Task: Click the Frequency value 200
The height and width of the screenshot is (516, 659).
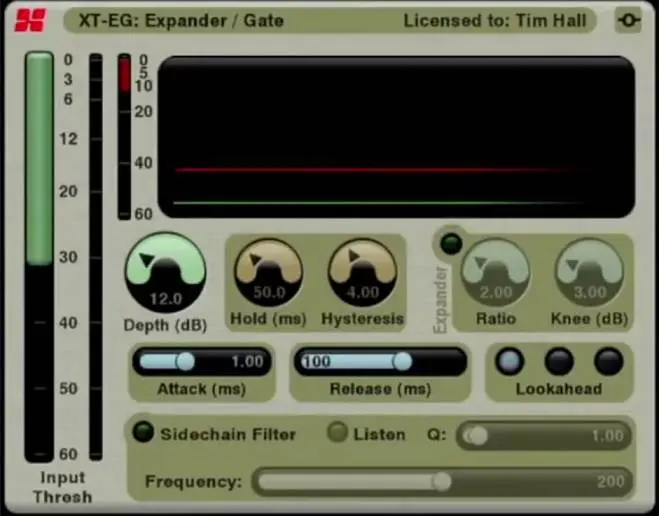Action: 610,481
